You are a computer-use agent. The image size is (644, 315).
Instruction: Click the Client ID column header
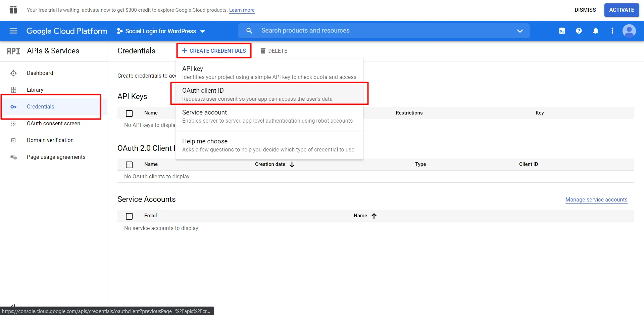(528, 164)
